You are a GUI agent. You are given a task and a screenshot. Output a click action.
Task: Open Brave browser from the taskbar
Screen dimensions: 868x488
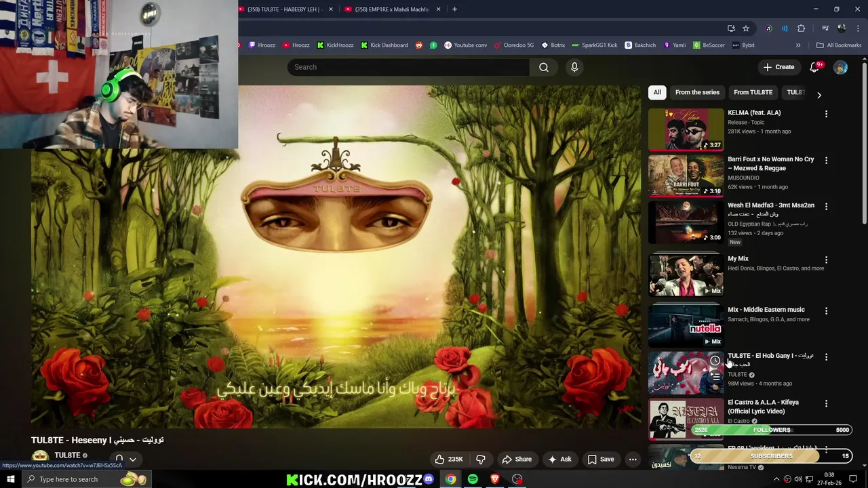tap(495, 479)
